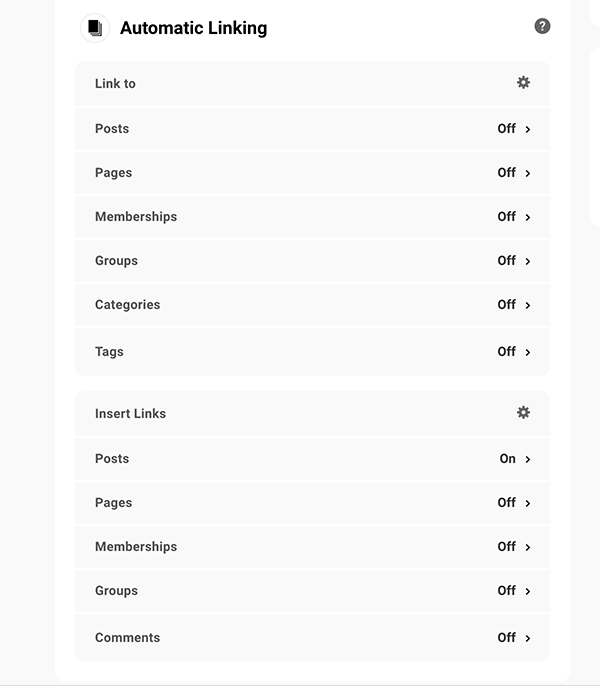
Task: Open the Link to Groups row
Action: [312, 261]
